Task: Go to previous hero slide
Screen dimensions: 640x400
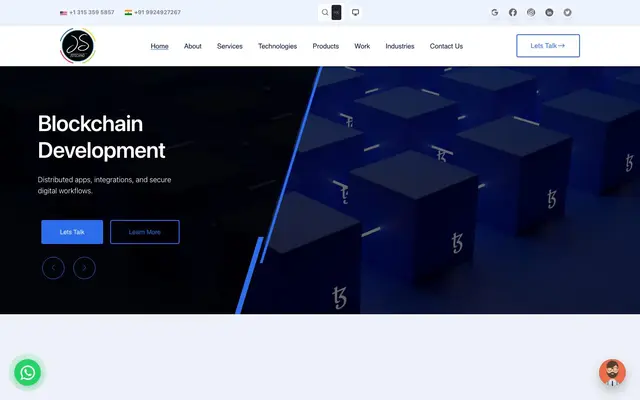Action: 53,268
